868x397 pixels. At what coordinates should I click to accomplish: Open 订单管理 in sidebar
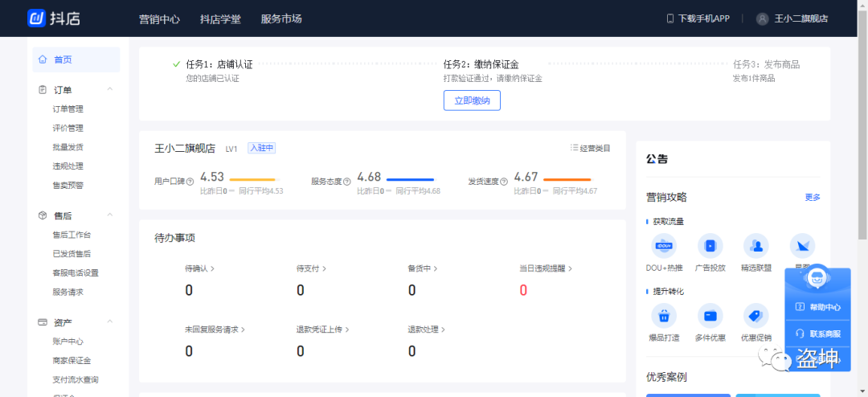(68, 109)
